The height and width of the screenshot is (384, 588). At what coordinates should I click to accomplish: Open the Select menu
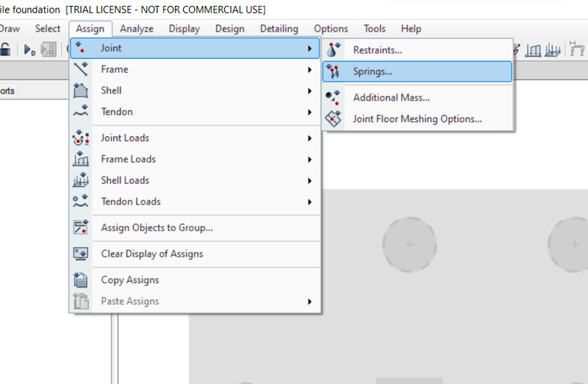tap(48, 29)
